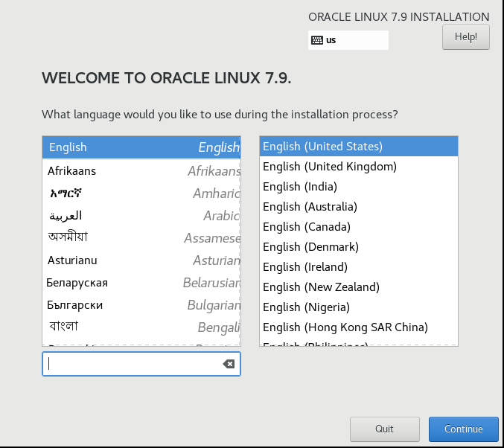Select Afrikaans in the language list
The height and width of the screenshot is (448, 504).
(141, 171)
